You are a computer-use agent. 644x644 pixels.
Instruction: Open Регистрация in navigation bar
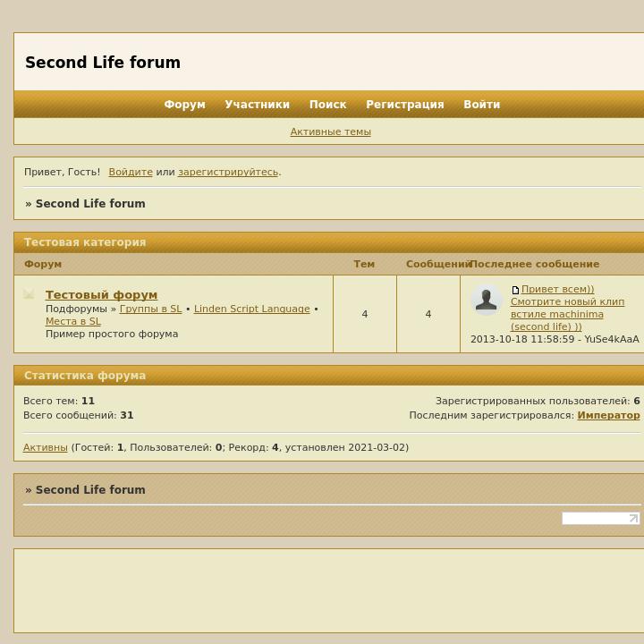coord(405,105)
